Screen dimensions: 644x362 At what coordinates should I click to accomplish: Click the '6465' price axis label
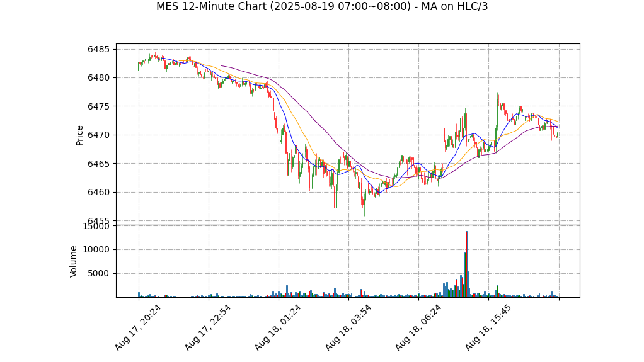[x=98, y=164]
